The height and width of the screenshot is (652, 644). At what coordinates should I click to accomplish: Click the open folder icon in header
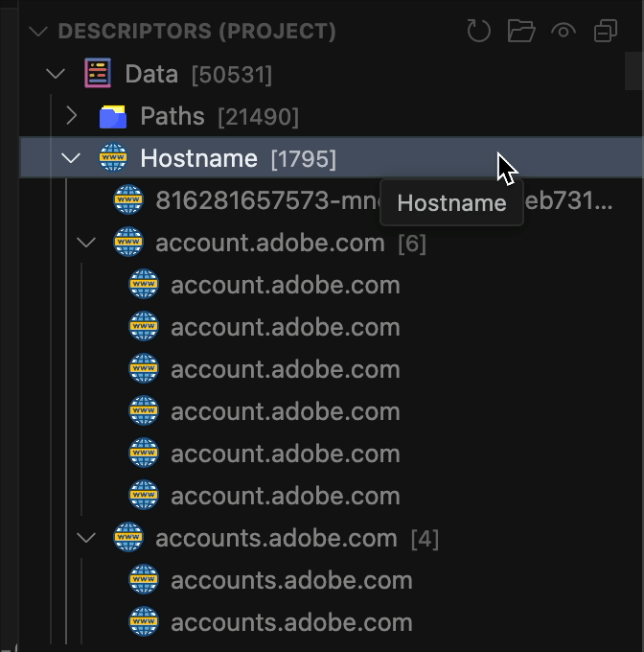pos(521,32)
